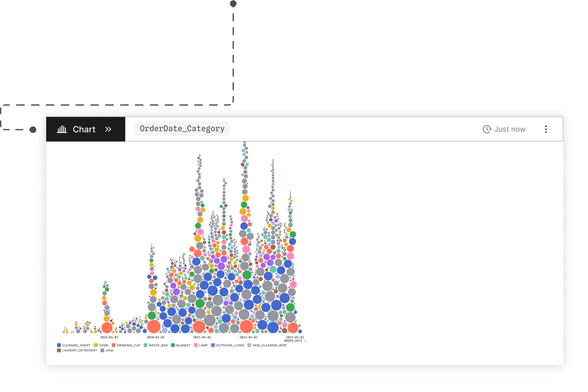The image size is (588, 392).
Task: Click the 'Just now' timestamp text
Action: pos(510,129)
